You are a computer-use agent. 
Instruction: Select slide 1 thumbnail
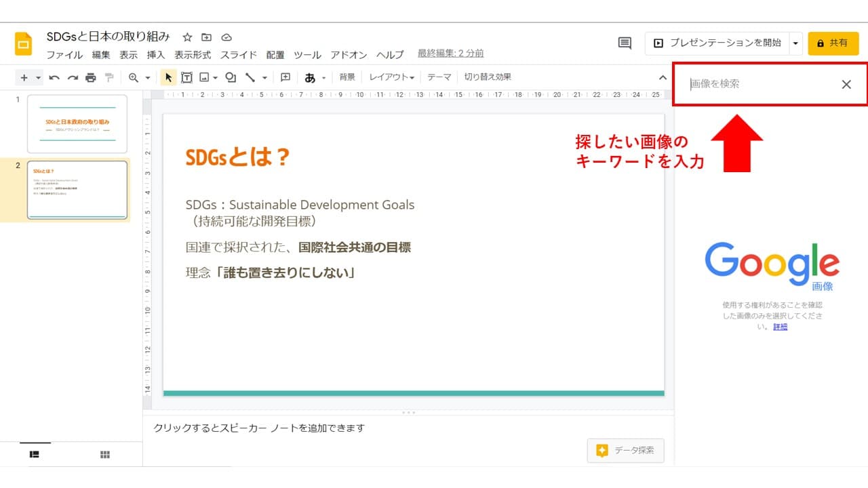[x=77, y=123]
